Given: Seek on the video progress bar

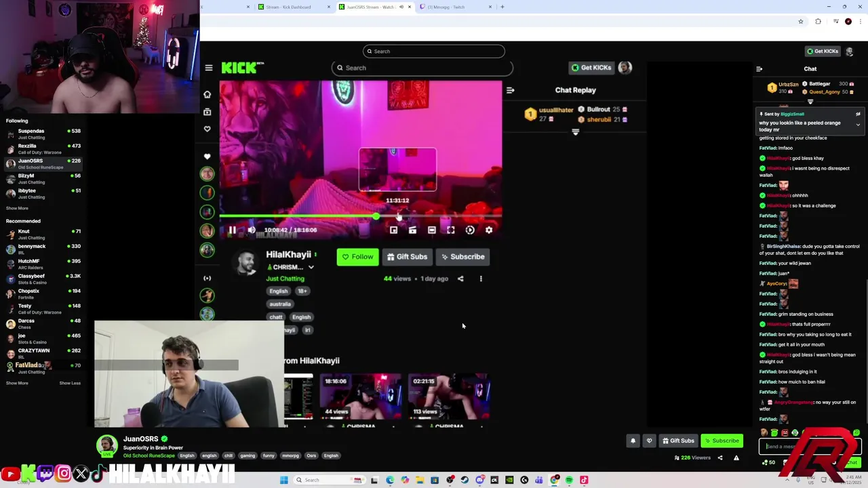Looking at the screenshot, I should click(x=361, y=216).
